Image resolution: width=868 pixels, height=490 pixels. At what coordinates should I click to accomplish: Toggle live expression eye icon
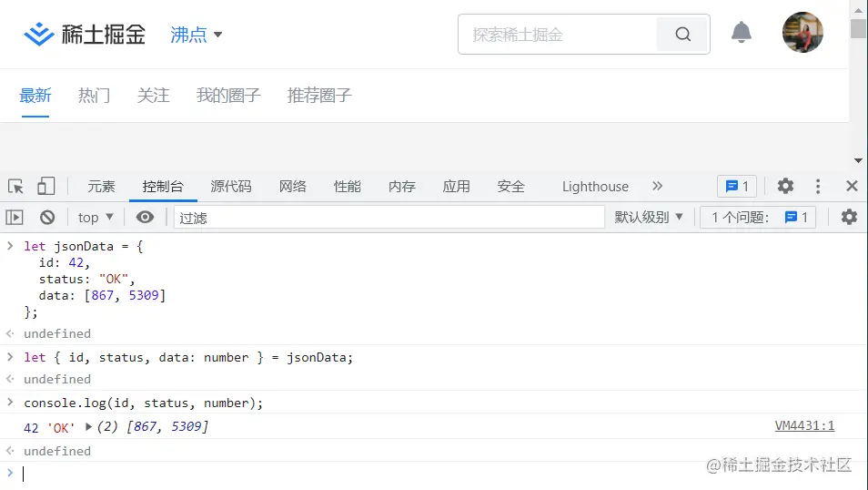click(145, 218)
